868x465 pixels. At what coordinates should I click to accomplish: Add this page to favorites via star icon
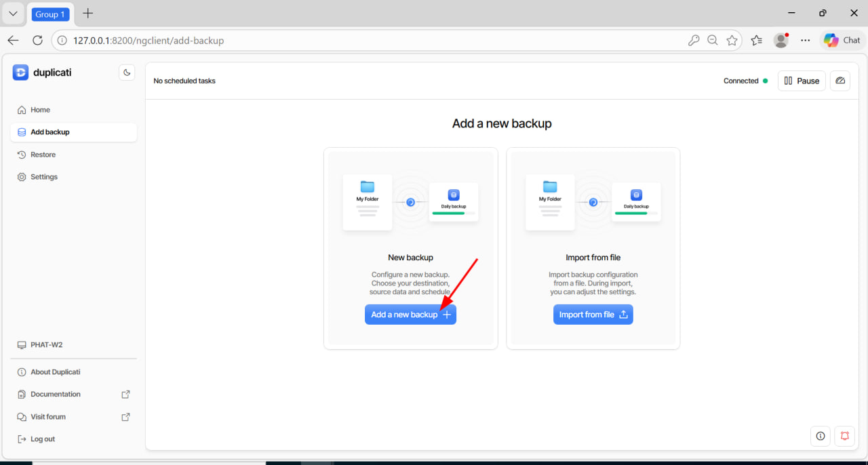coord(732,40)
